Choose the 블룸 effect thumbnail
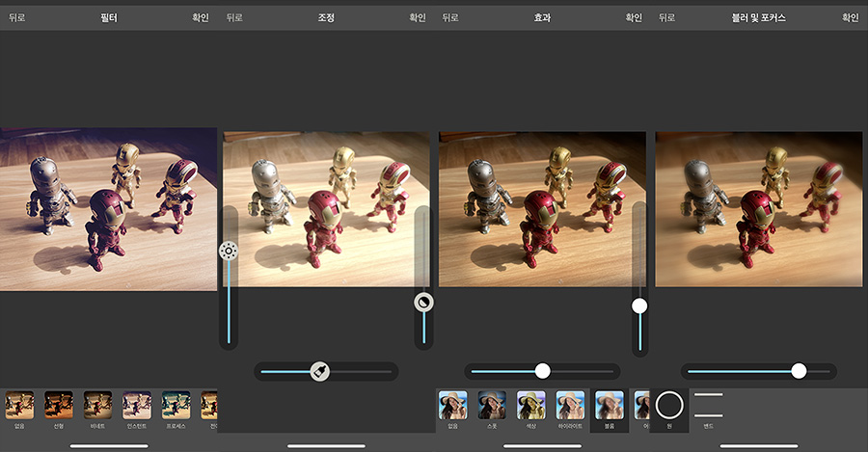The height and width of the screenshot is (452, 868). pyautogui.click(x=610, y=406)
